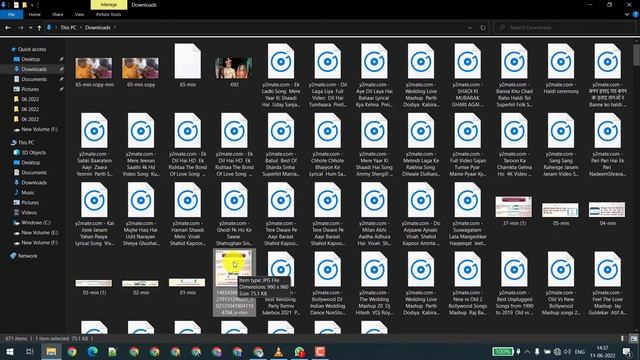Select the Pari Pari Hai Ek Pari file
Screen dimensions: 640x360
pos(607,145)
